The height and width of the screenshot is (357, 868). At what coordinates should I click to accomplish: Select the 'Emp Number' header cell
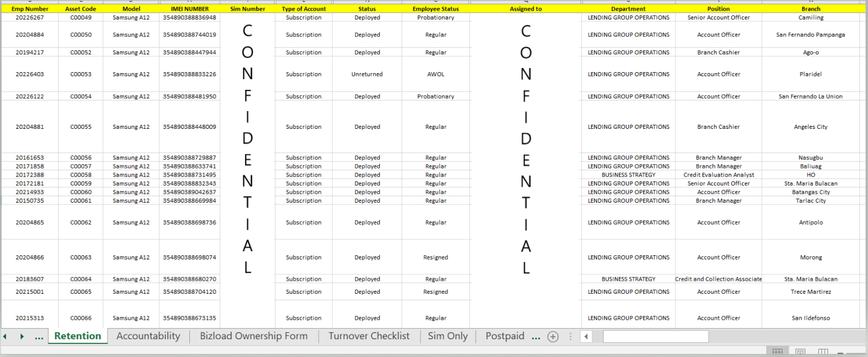30,9
